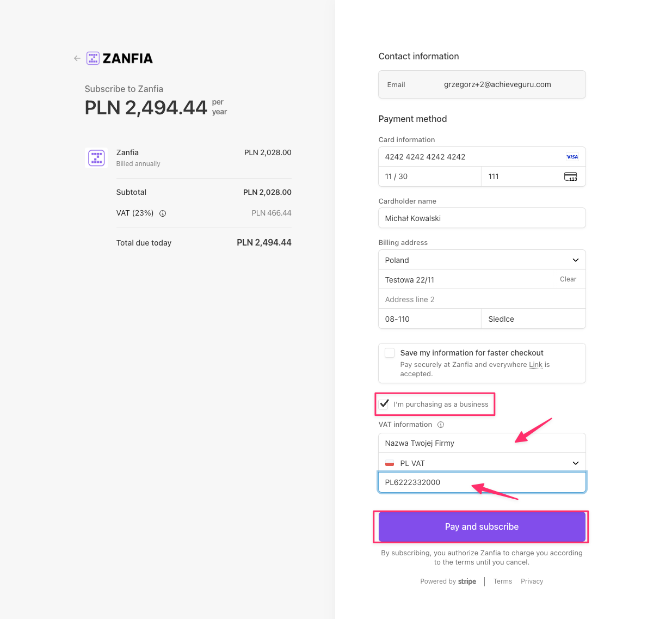
Task: Click the Zanfia product icon thumbnail
Action: point(97,158)
